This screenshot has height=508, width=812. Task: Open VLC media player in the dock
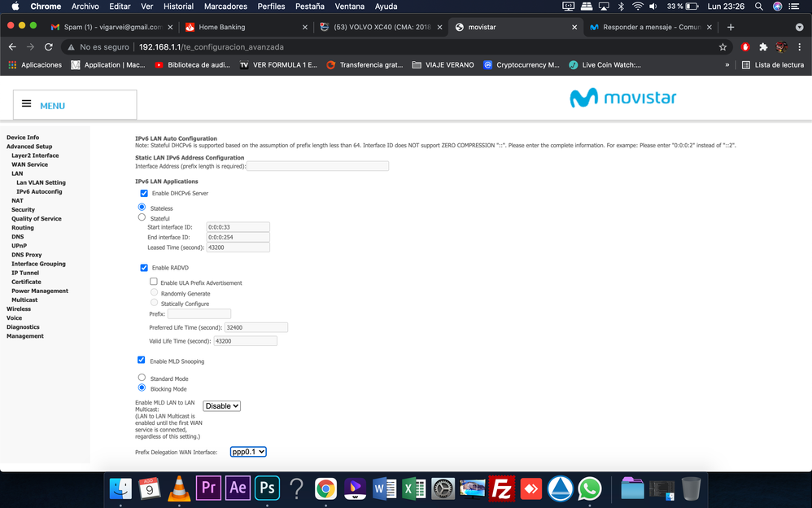click(179, 488)
